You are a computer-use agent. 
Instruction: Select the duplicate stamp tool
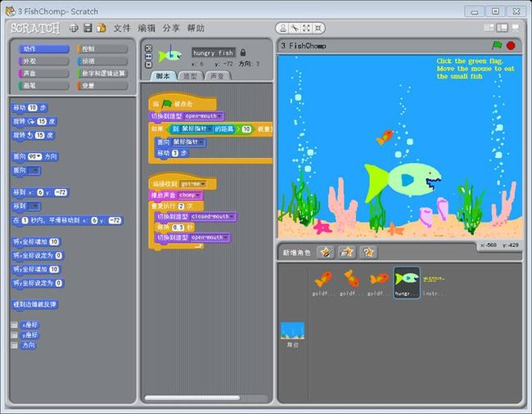283,28
